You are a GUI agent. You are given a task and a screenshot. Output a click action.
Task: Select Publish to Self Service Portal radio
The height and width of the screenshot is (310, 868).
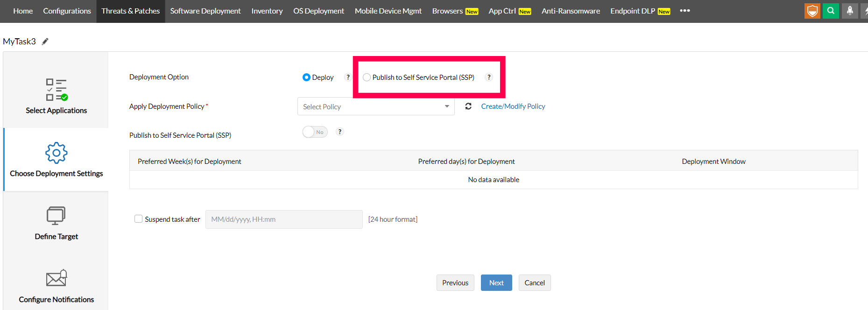click(367, 77)
